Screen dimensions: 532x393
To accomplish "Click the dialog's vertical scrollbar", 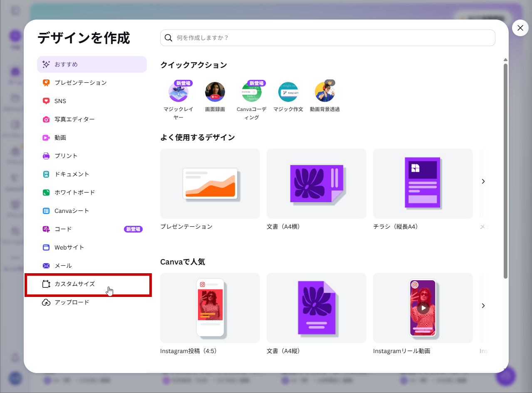I will point(505,171).
